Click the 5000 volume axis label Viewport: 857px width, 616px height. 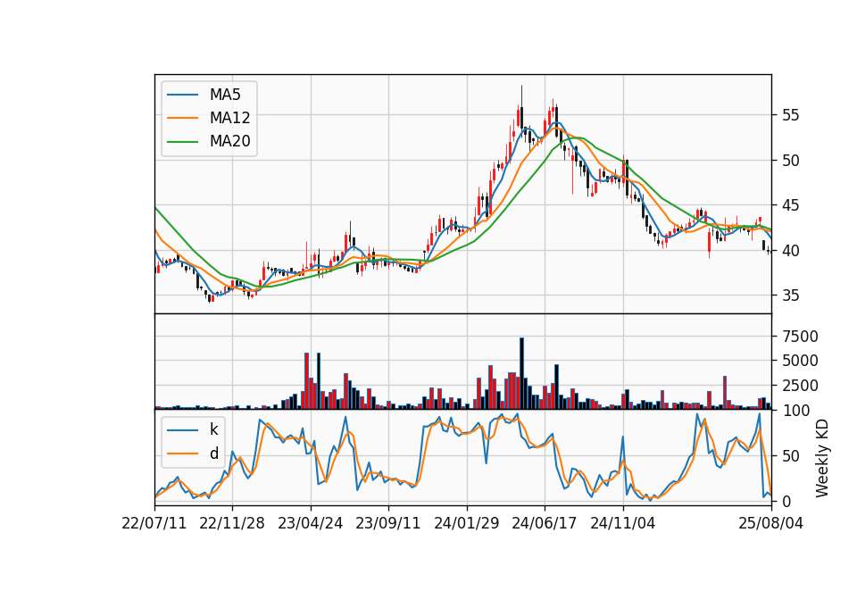[800, 362]
